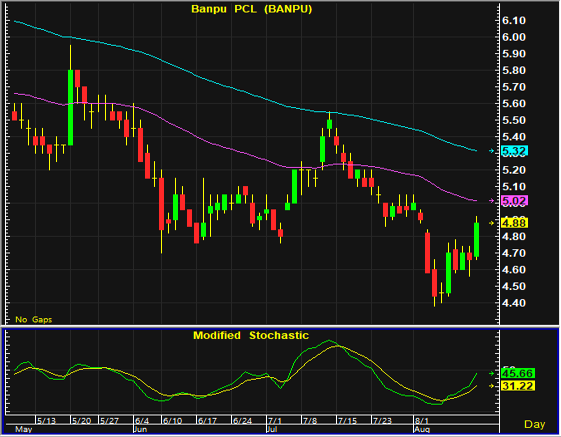Select the yellow 4.88 last price tag

[x=514, y=223]
